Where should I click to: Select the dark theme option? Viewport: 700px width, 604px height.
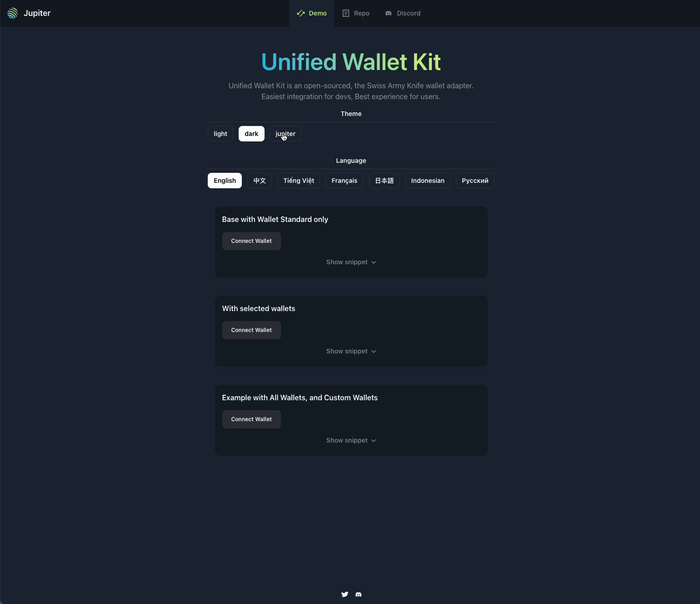(x=251, y=134)
